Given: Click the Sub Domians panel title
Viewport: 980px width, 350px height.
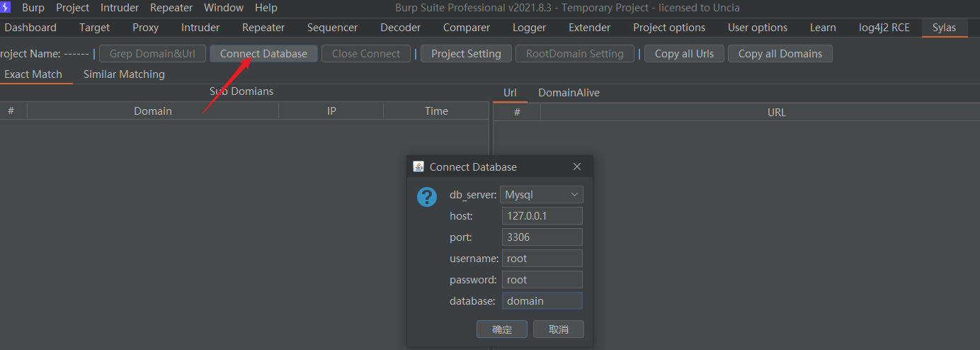Looking at the screenshot, I should [241, 91].
